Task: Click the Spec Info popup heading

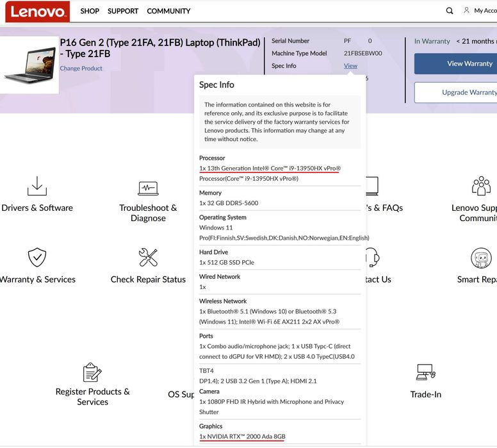Action: click(216, 85)
